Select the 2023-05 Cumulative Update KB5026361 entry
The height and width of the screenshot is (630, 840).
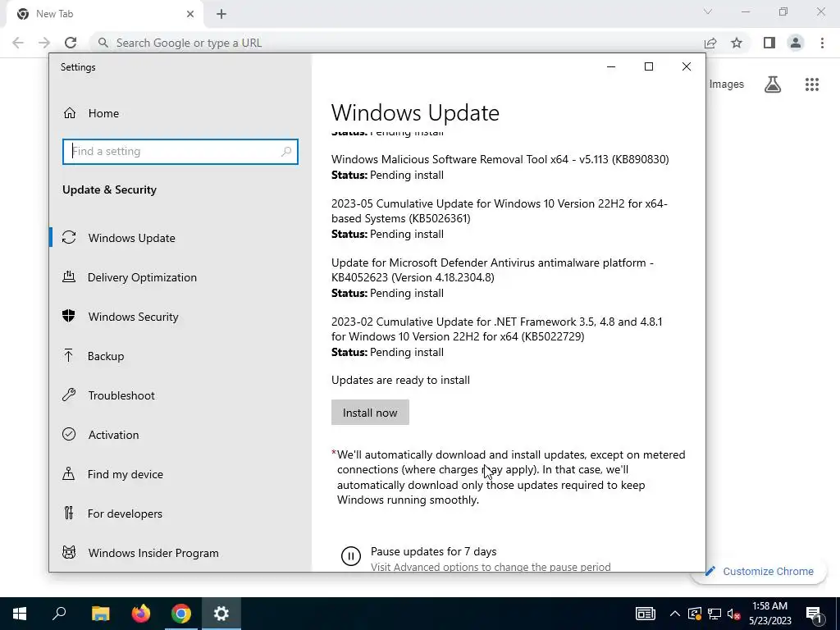[x=500, y=218]
